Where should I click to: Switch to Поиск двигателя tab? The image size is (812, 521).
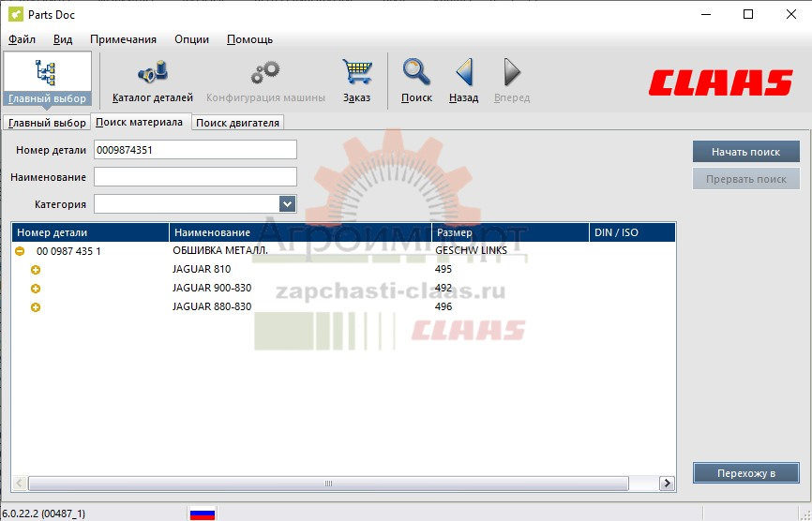[x=238, y=123]
